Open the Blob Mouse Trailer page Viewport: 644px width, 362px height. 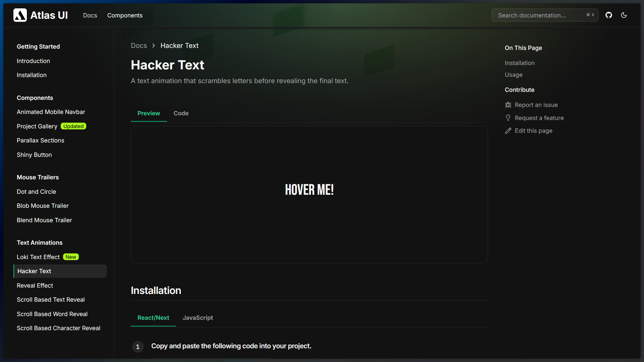tap(43, 206)
